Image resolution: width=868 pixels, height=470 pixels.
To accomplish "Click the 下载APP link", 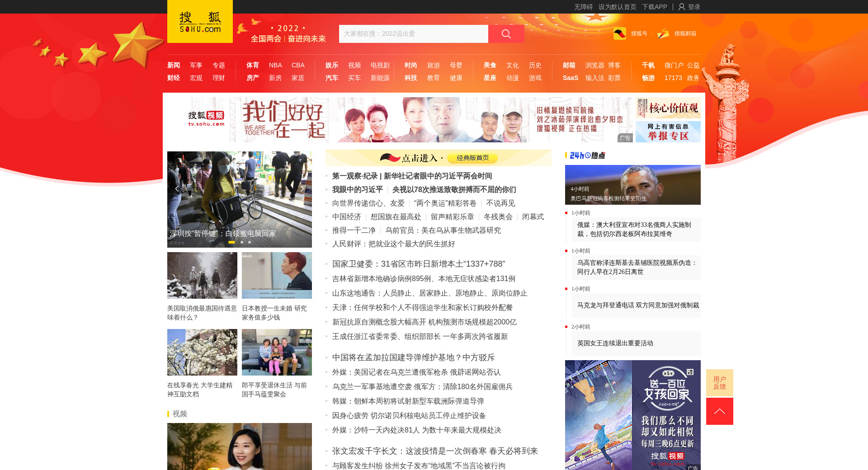I will [654, 7].
